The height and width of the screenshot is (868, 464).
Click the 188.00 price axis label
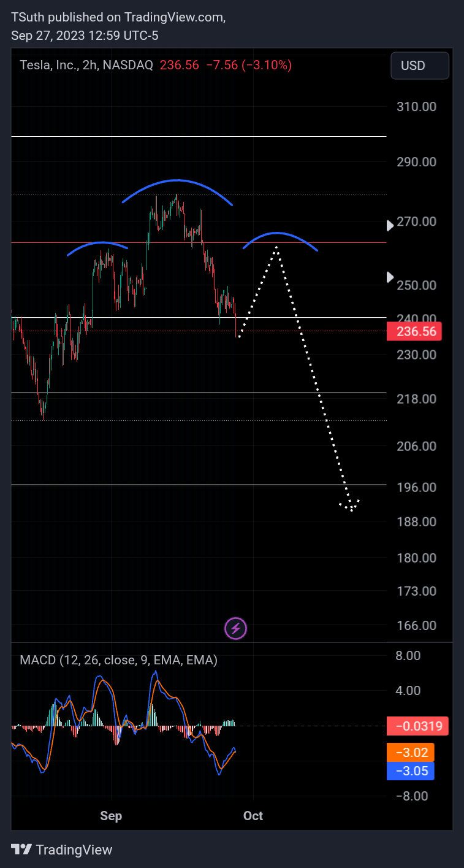click(416, 521)
